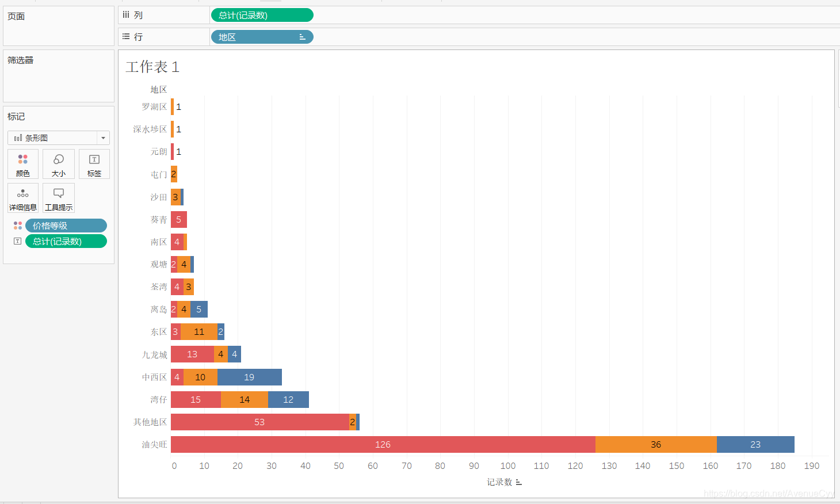Click the 筛选器 filter shelf label
This screenshot has width=840, height=504.
pos(21,60)
